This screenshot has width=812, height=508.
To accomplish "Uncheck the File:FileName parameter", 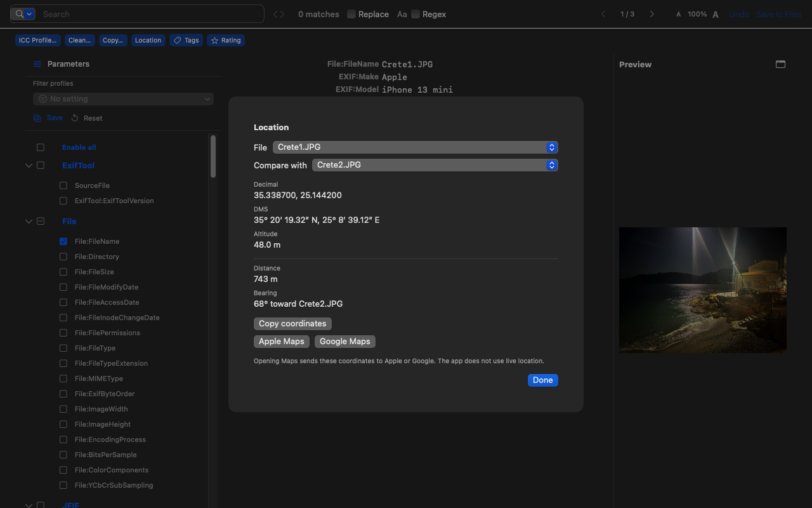I will click(63, 241).
